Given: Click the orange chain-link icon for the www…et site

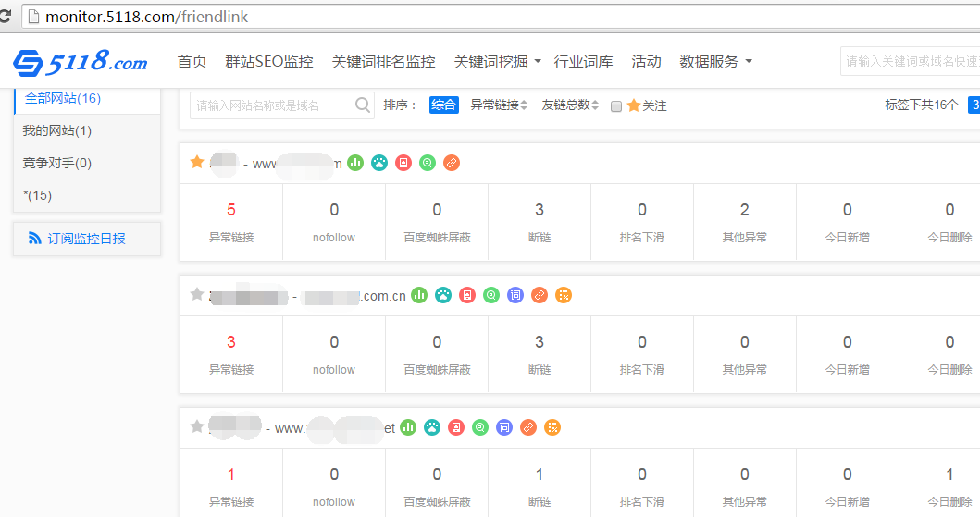Looking at the screenshot, I should (528, 427).
